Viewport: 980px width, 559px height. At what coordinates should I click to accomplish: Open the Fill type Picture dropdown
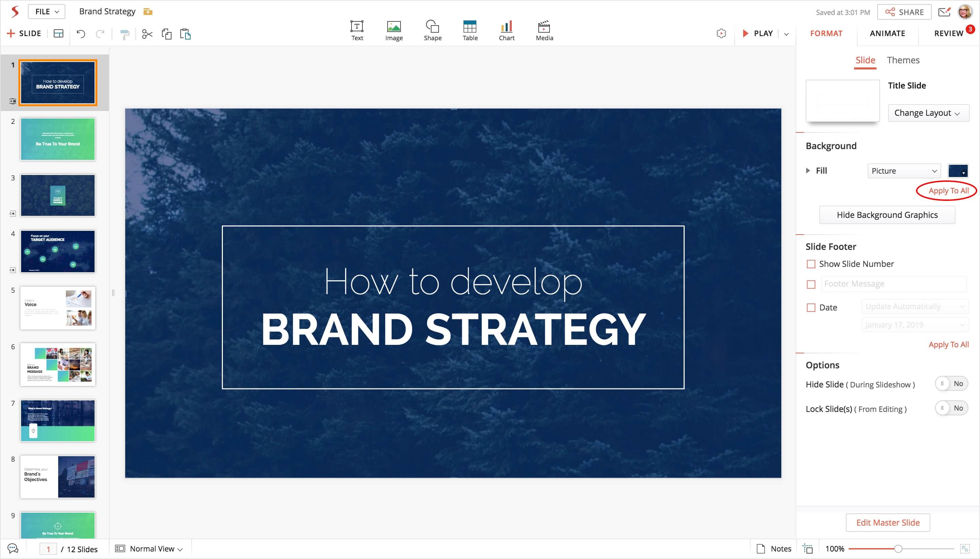904,171
